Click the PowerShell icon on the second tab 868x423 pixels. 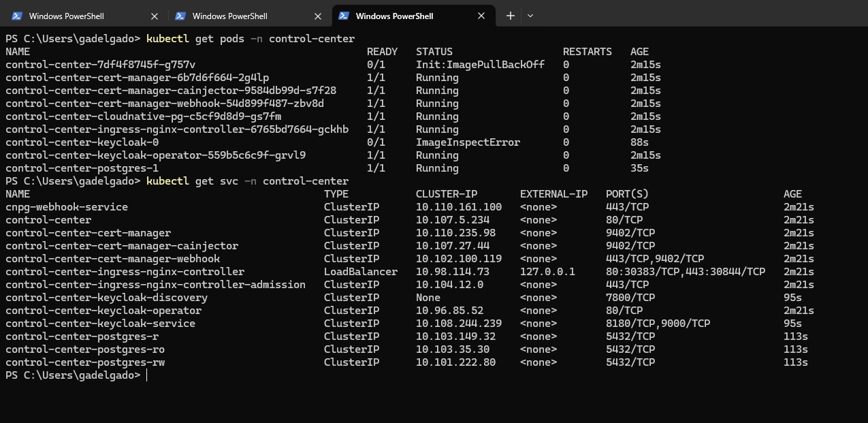tap(180, 16)
